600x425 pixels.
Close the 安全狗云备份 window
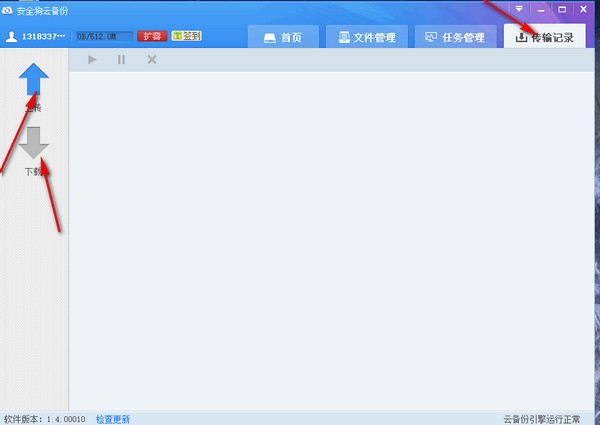tap(584, 9)
